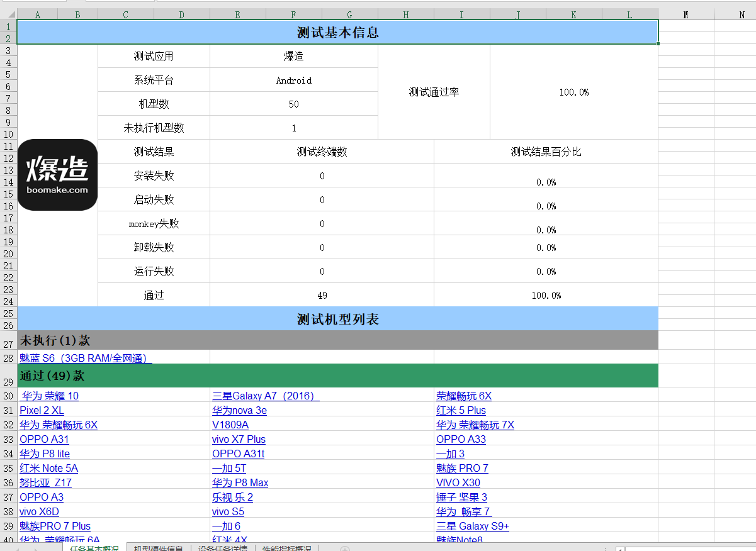Add a new sheet with the plus icon
The width and height of the screenshot is (756, 551).
[344, 549]
